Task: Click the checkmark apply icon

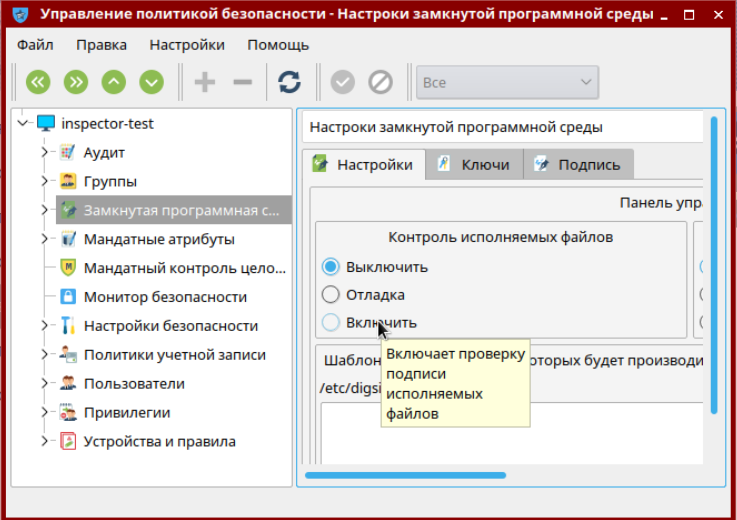Action: pyautogui.click(x=343, y=82)
